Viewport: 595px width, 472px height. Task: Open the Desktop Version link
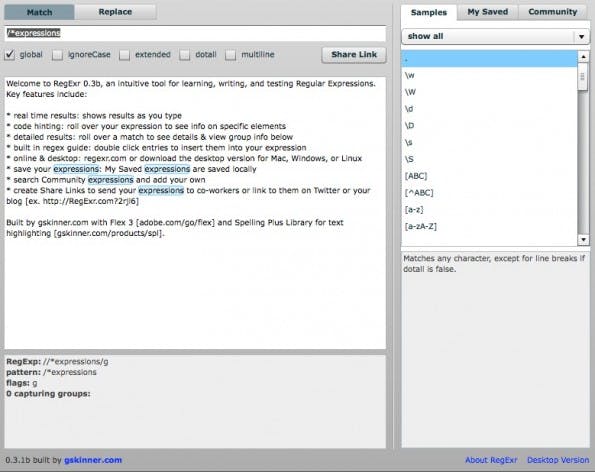tap(558, 460)
